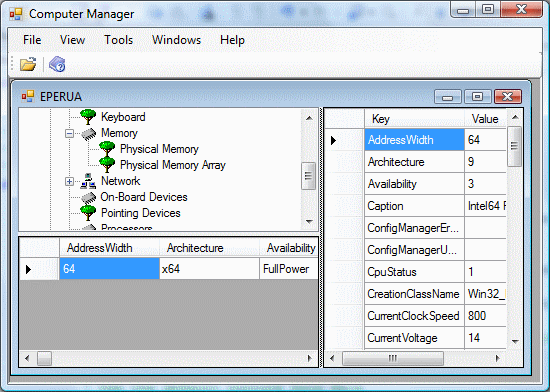Select the 64 cell under AddressWidth column
This screenshot has width=550, height=392.
109,269
